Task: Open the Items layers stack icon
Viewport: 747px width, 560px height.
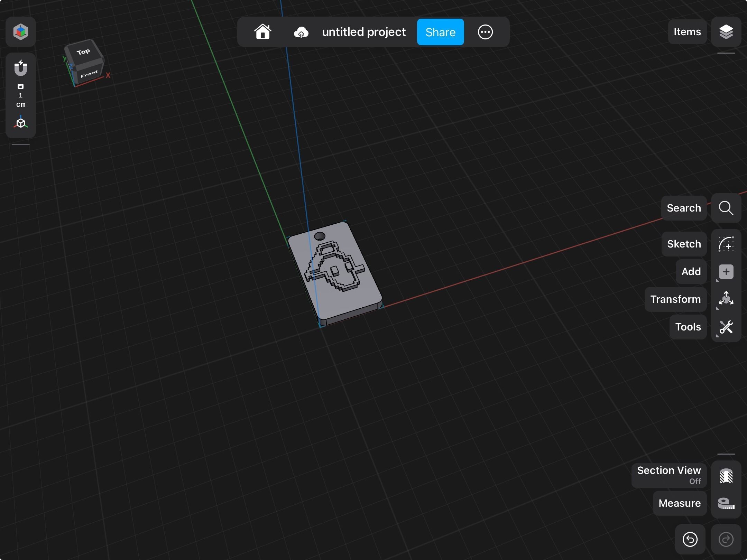Action: (726, 32)
